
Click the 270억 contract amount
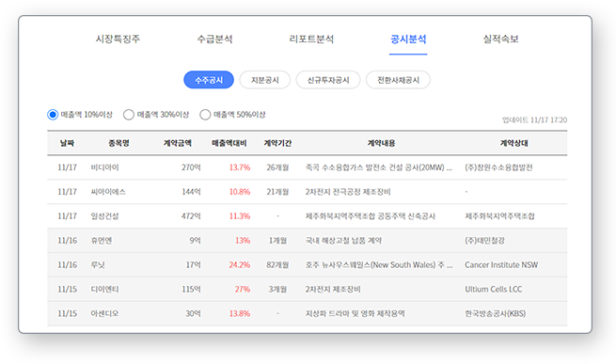coord(191,167)
